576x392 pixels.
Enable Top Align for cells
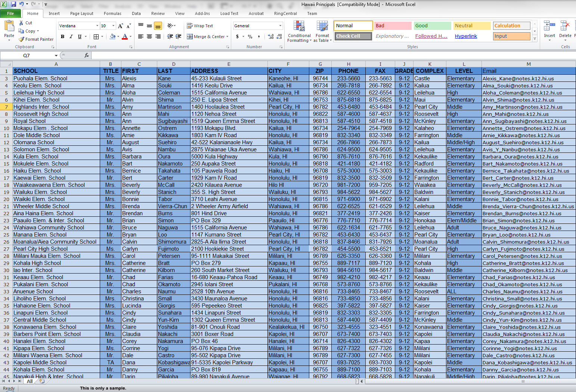pyautogui.click(x=141, y=26)
